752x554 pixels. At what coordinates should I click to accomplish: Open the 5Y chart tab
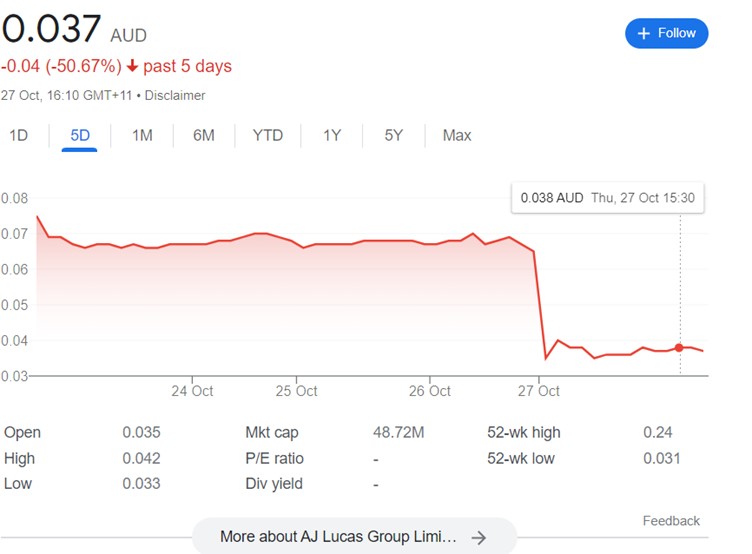click(x=394, y=135)
